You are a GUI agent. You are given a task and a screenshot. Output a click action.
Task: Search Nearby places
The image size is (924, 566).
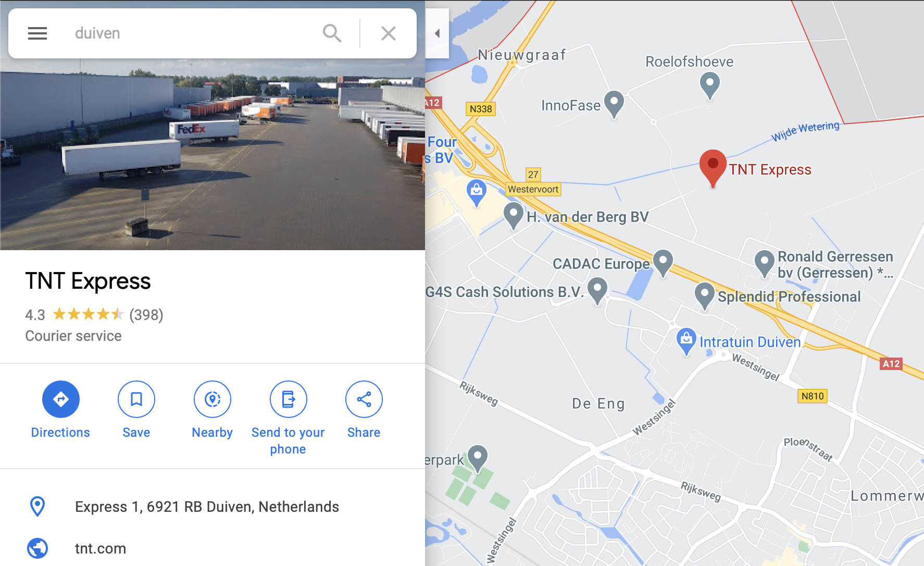click(213, 410)
